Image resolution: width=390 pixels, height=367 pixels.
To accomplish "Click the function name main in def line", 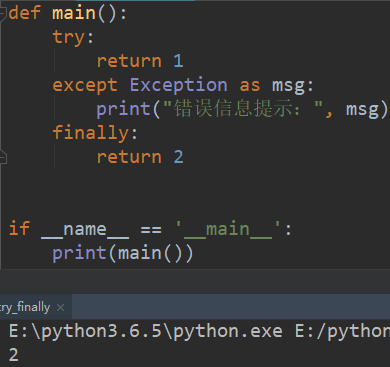I will pos(74,13).
